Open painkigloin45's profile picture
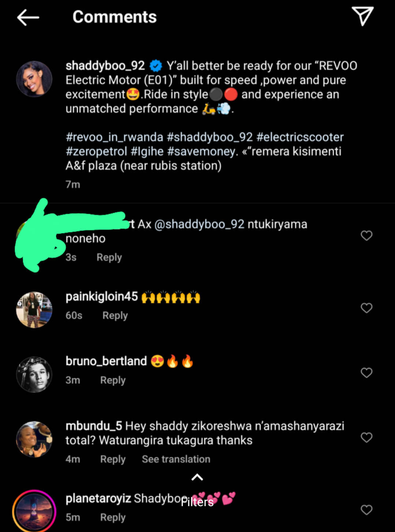 tap(34, 310)
